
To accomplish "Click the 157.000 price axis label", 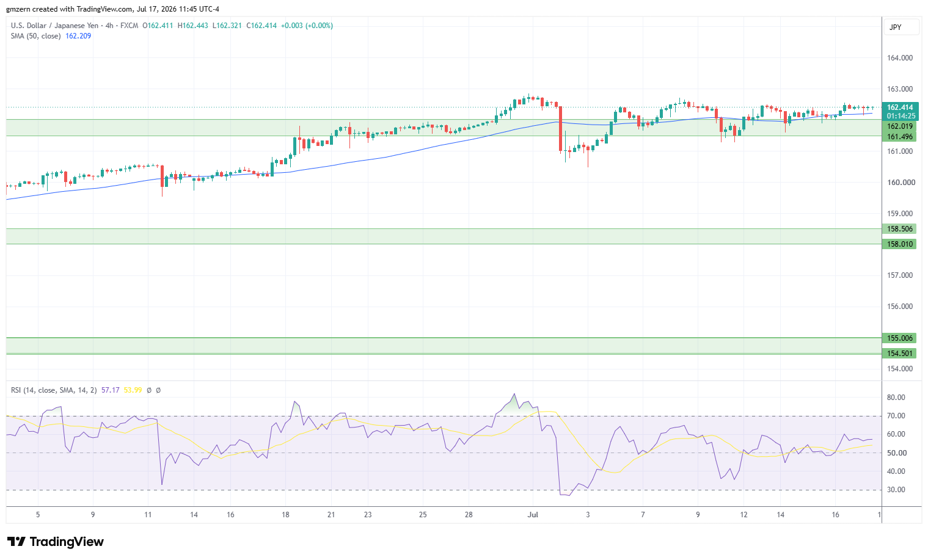I will click(x=900, y=275).
